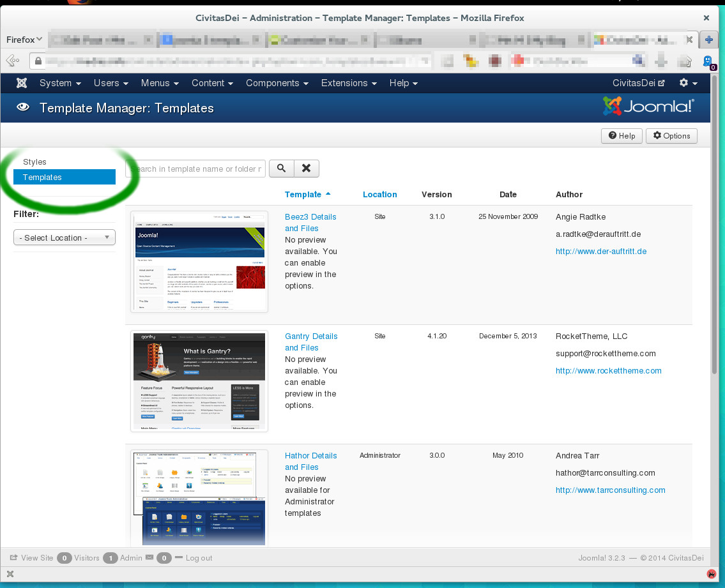Click the messages count badge
Viewport: 725px width, 588px height.
(164, 558)
